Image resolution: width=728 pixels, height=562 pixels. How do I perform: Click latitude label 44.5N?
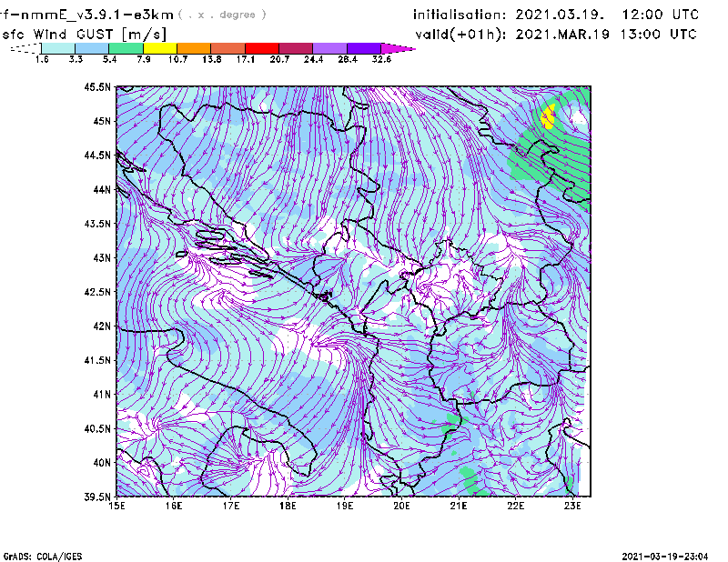click(x=97, y=155)
